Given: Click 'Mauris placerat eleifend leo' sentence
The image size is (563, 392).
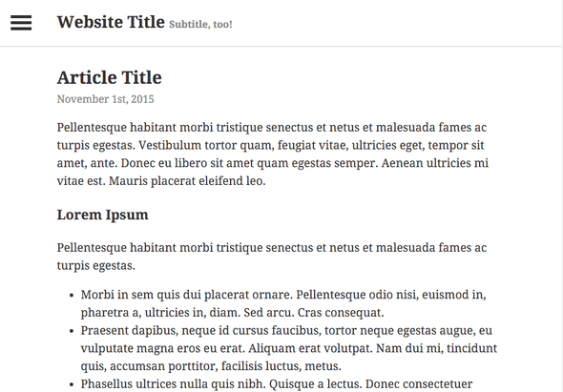Looking at the screenshot, I should (187, 181).
